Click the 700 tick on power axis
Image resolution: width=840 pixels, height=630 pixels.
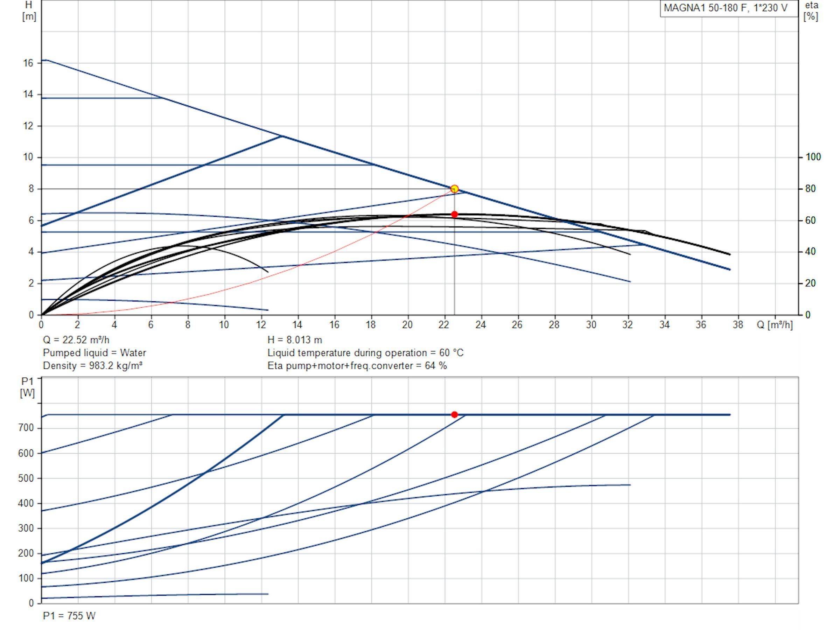coord(26,428)
